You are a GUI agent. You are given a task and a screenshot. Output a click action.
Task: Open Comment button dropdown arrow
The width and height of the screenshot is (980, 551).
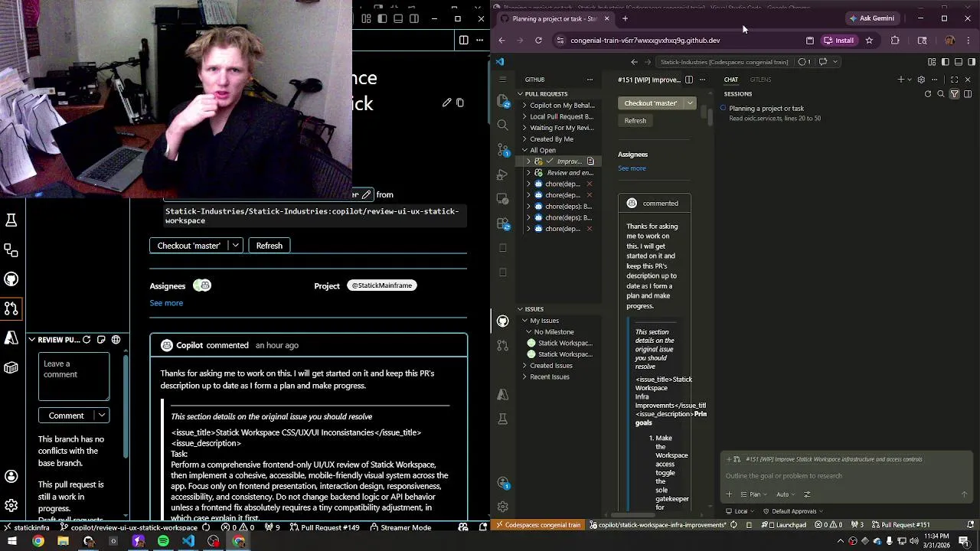point(102,416)
